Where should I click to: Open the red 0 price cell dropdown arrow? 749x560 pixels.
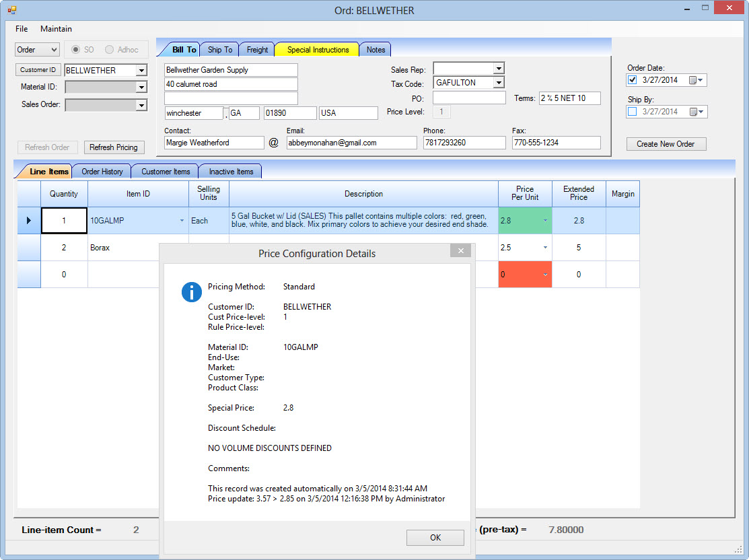[x=545, y=274]
